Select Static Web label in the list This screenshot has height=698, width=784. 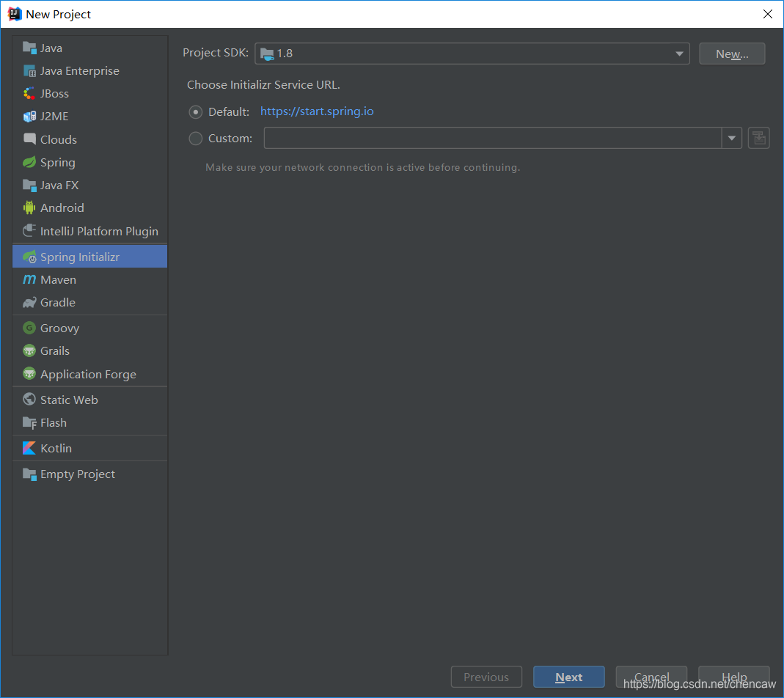point(69,400)
